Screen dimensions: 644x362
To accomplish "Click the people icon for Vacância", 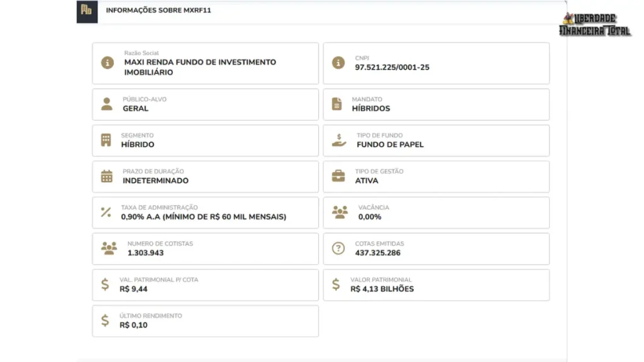I will click(340, 212).
